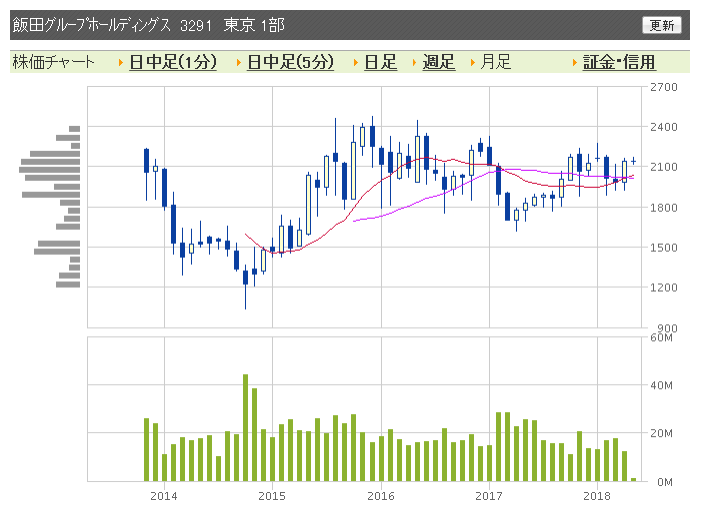Click the orange arrow beside 週足
This screenshot has height=521, width=701.
point(414,63)
